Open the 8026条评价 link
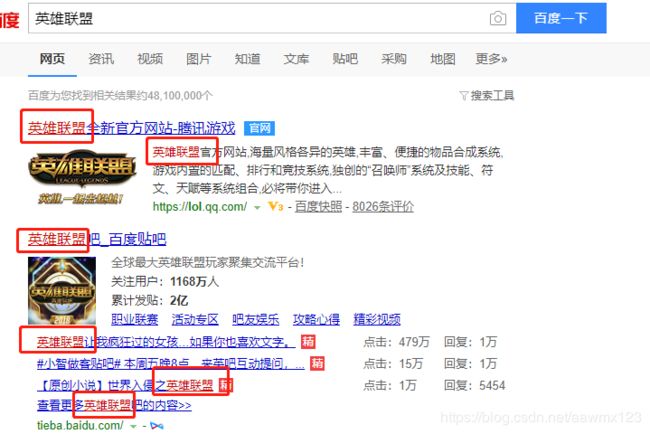The width and height of the screenshot is (650, 434). pos(383,206)
